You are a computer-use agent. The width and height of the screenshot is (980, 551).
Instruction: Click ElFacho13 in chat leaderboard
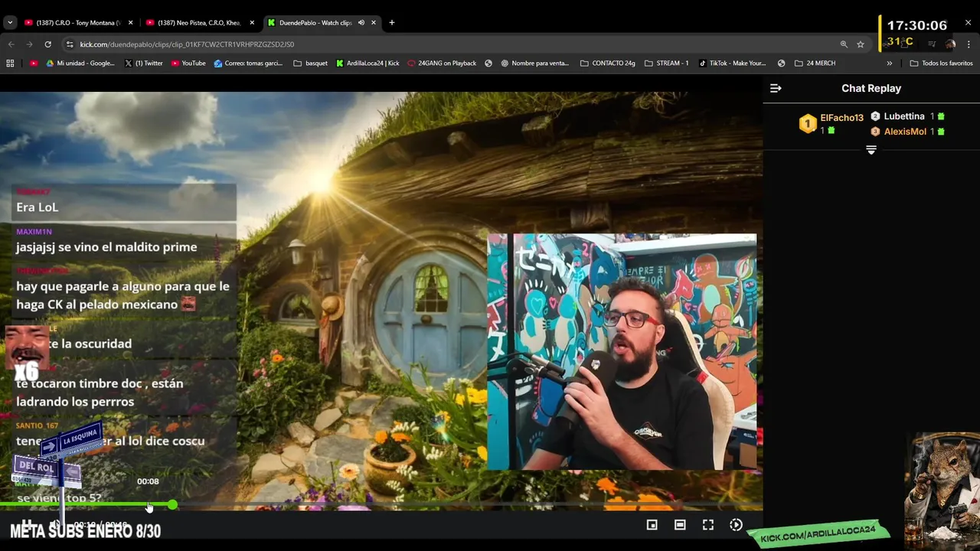[x=841, y=118]
